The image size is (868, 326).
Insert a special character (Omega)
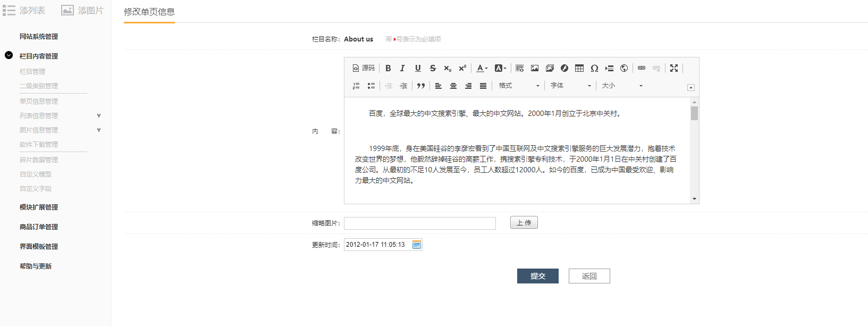tap(594, 68)
